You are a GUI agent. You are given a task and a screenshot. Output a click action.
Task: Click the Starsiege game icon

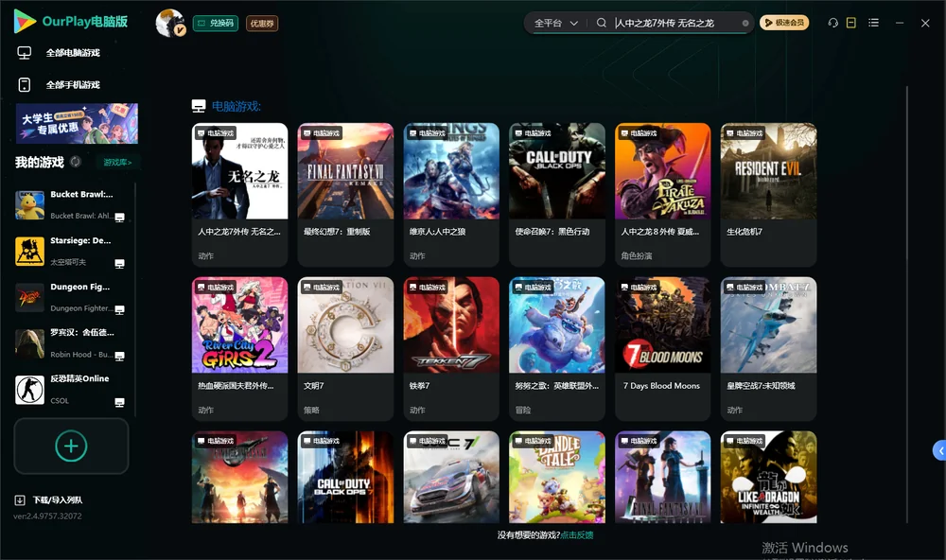point(29,252)
